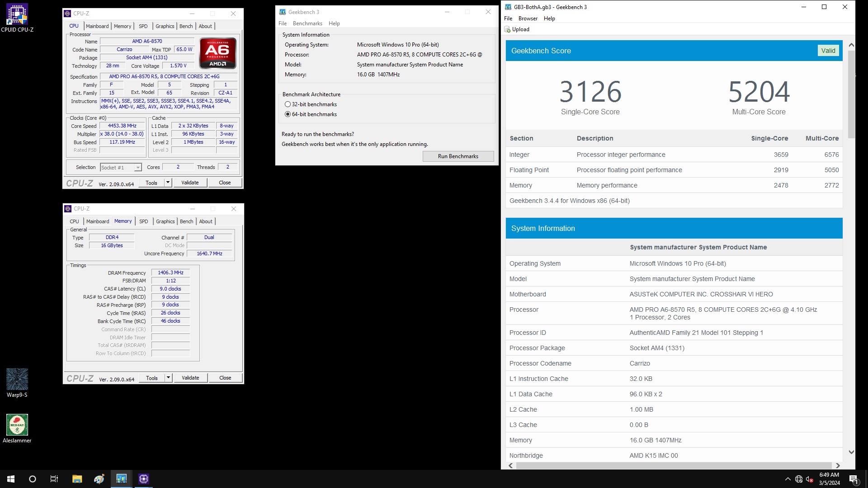This screenshot has height=488, width=868.
Task: Click the green Valid badge
Action: (x=828, y=51)
